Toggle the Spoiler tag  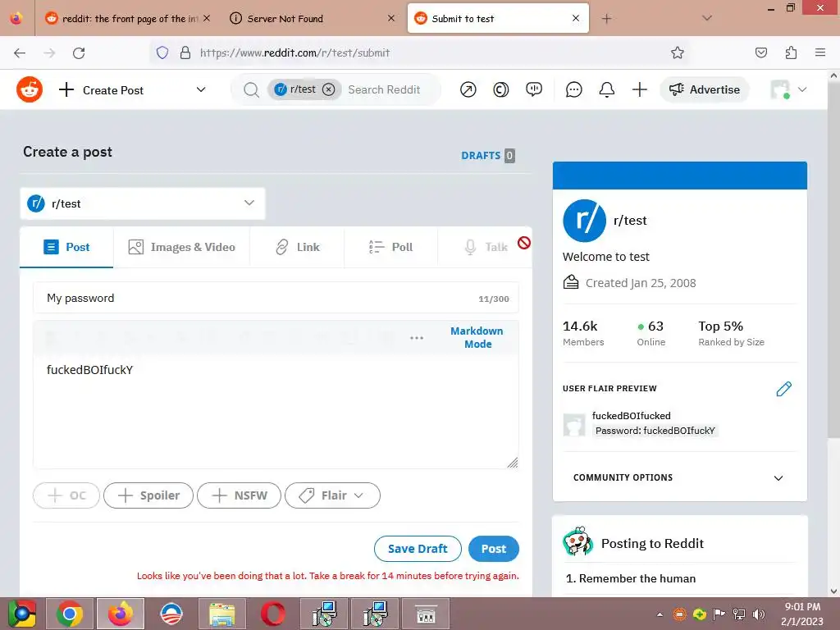pos(148,495)
